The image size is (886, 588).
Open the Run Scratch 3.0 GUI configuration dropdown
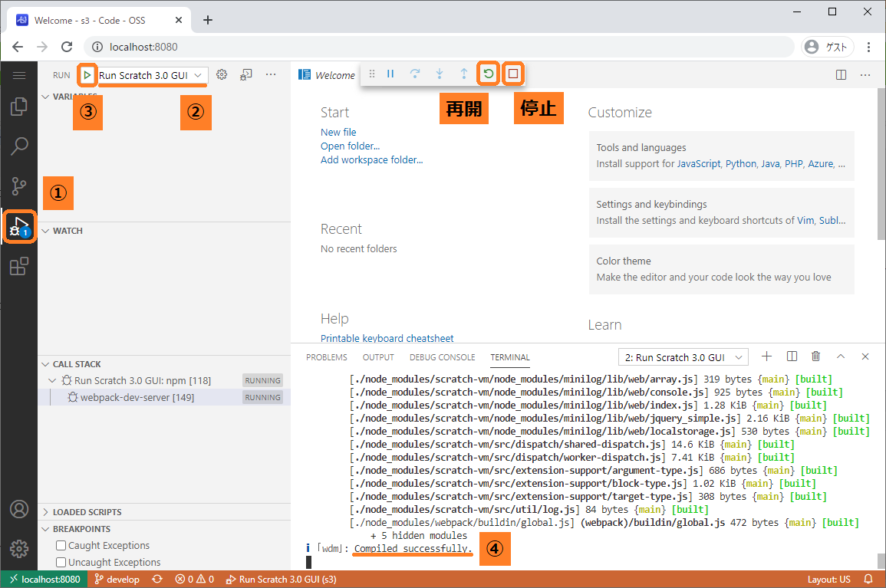pyautogui.click(x=153, y=75)
